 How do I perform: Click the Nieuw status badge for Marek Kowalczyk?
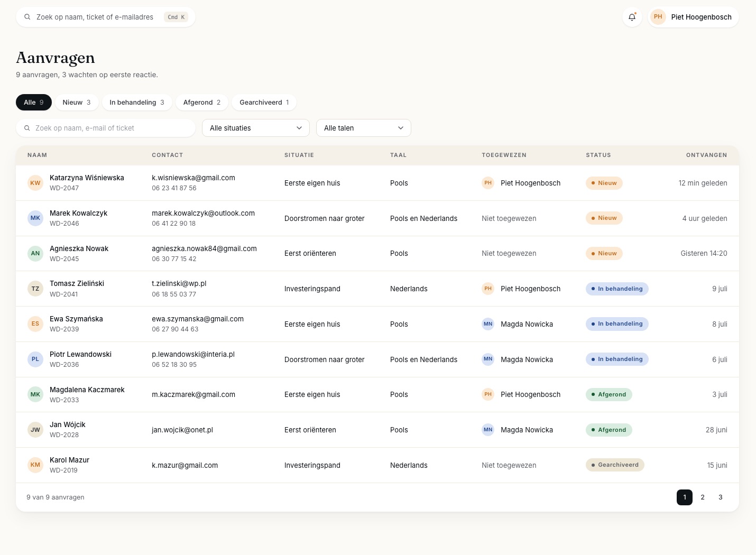tap(604, 218)
